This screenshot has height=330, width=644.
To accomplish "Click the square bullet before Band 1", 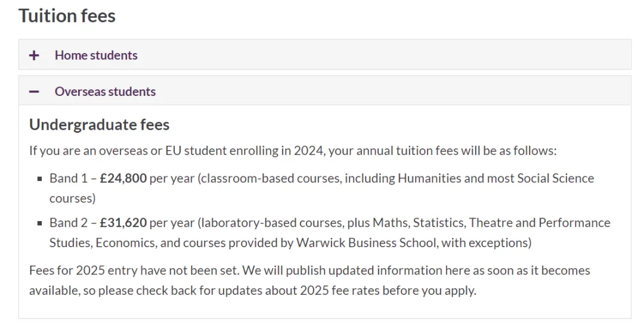I will pos(40,179).
